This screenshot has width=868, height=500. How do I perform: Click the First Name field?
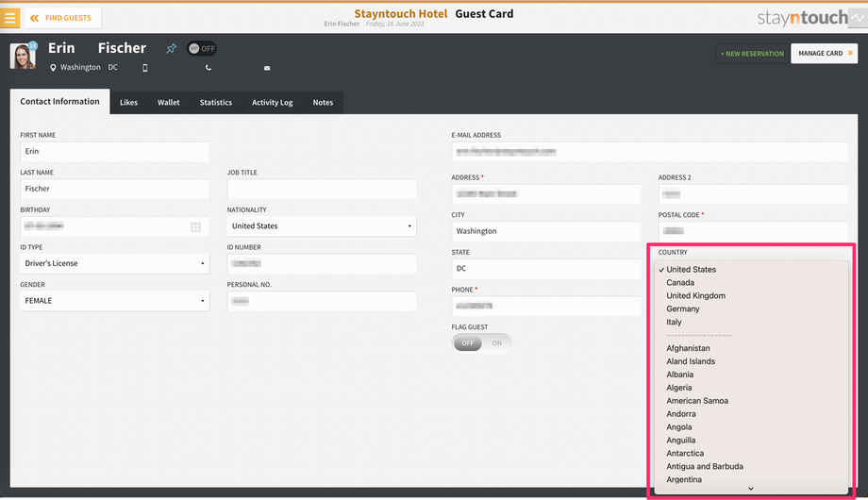(114, 151)
